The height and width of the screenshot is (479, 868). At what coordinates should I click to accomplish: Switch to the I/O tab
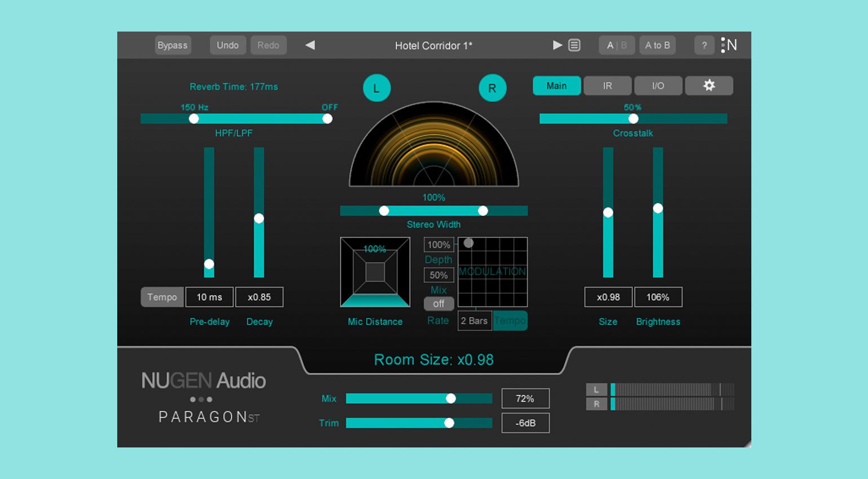coord(658,86)
